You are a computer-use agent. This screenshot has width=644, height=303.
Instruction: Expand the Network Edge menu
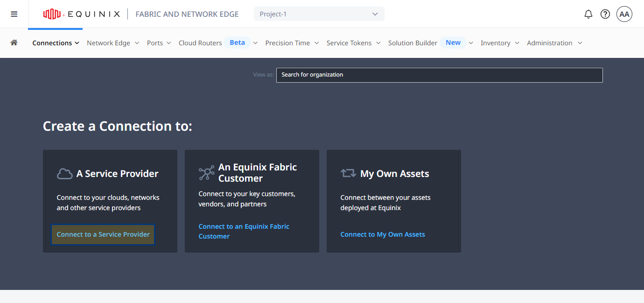click(113, 43)
